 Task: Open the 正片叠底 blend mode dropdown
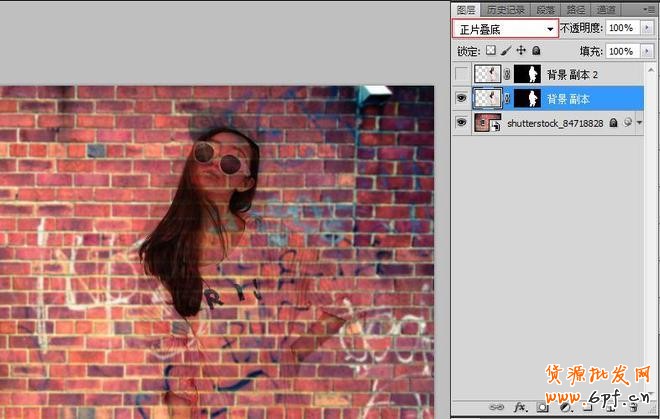point(504,29)
